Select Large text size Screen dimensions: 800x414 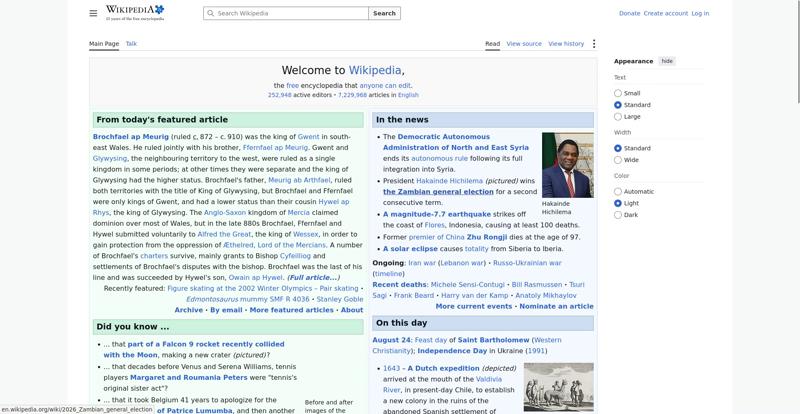(x=618, y=117)
